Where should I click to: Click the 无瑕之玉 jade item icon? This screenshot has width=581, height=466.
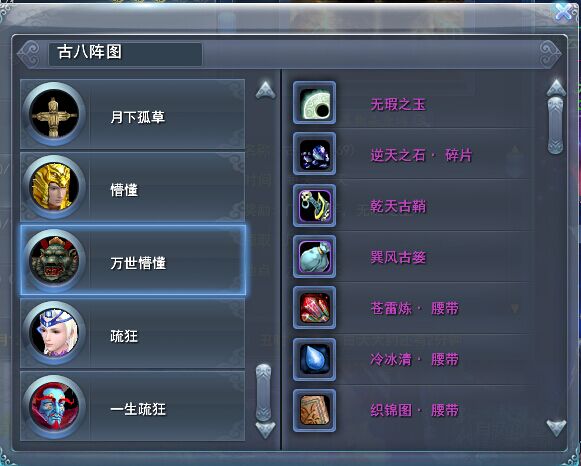point(314,103)
